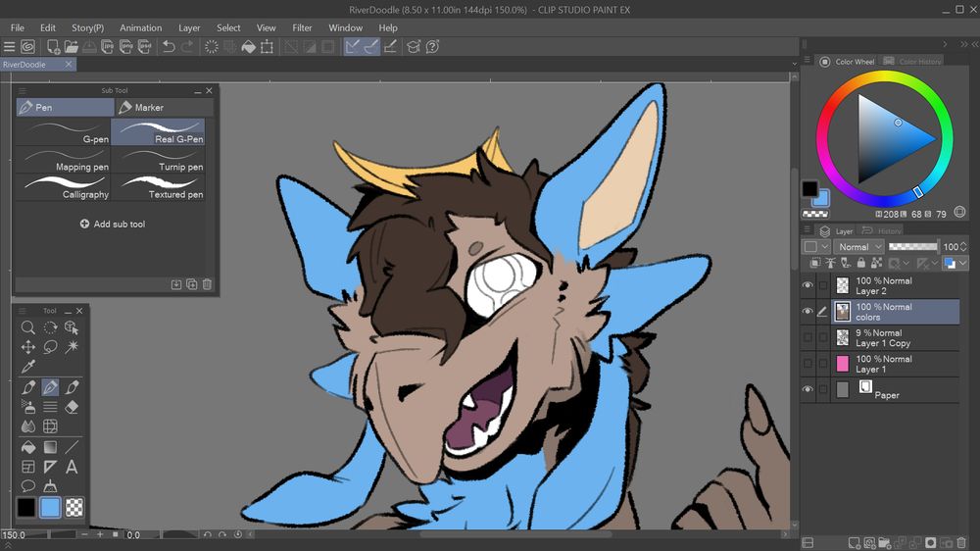Select the Eyedropper tool
This screenshot has width=980, height=551.
[x=28, y=367]
